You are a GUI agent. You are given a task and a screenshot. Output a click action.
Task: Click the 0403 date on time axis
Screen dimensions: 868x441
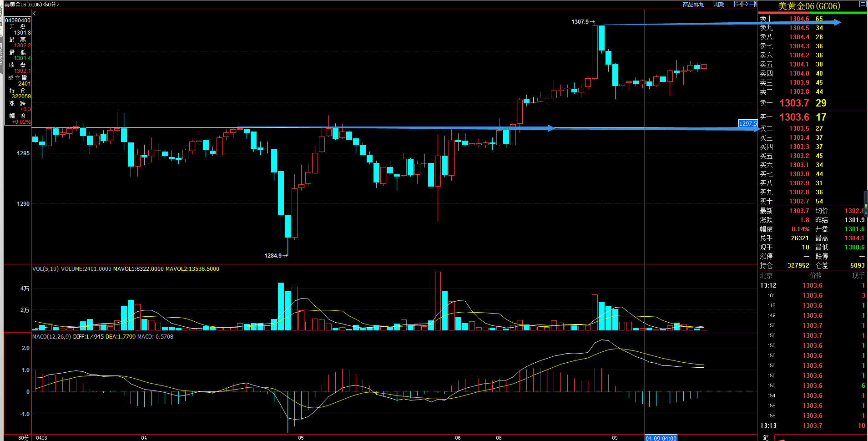click(41, 438)
